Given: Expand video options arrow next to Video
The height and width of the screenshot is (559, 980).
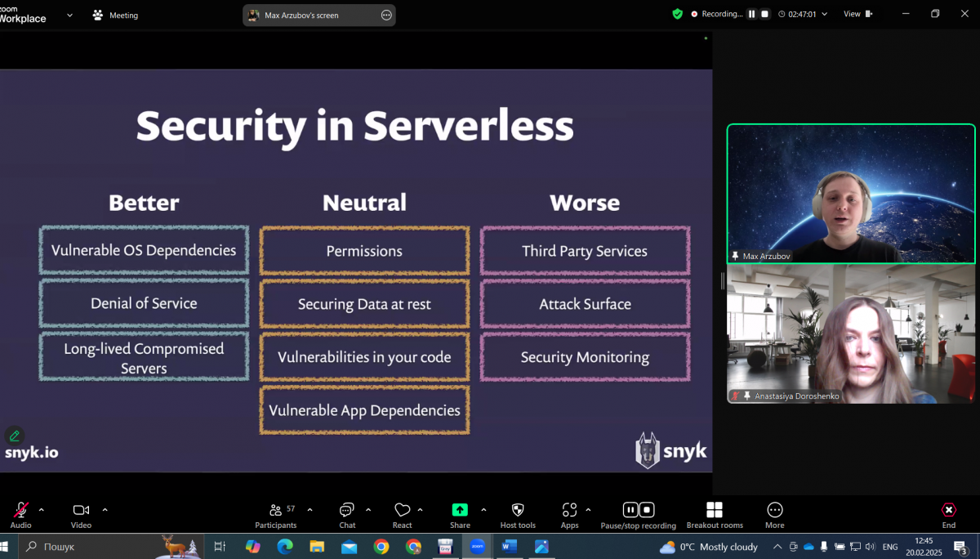Looking at the screenshot, I should tap(105, 509).
